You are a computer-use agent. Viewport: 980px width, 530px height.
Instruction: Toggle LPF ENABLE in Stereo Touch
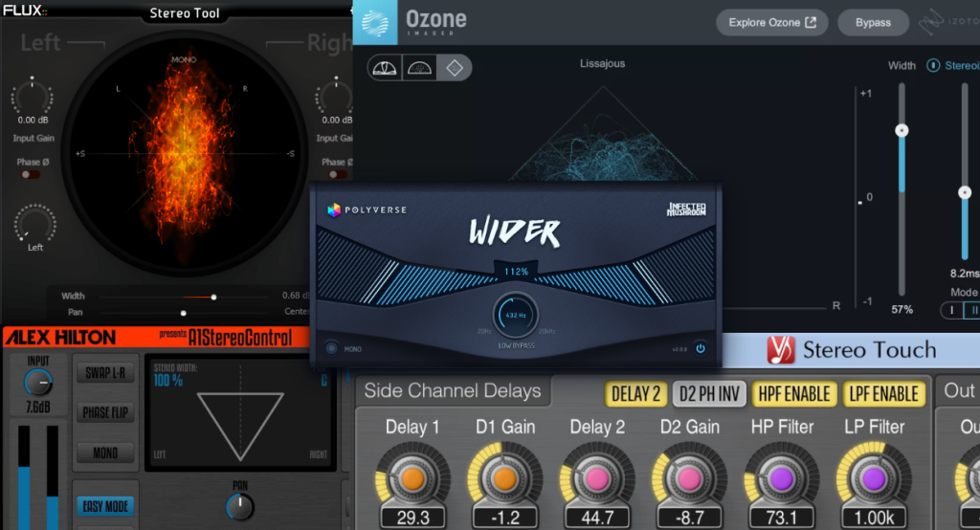tap(883, 394)
